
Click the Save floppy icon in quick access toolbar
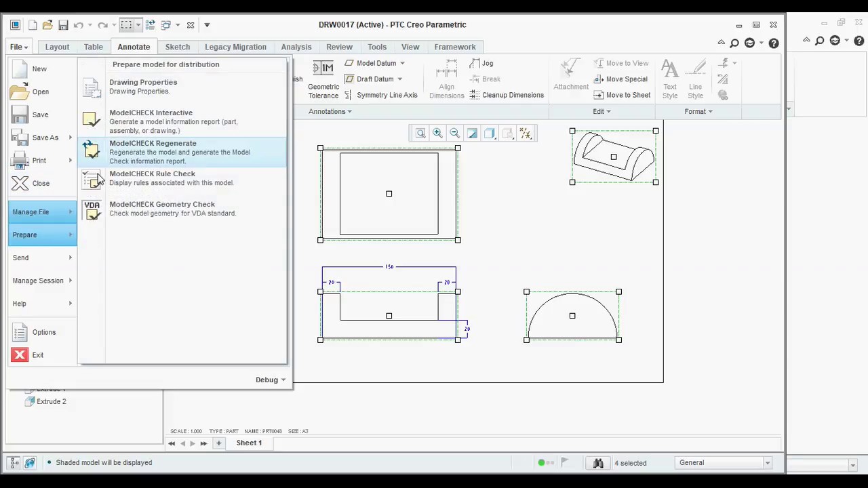pos(63,25)
